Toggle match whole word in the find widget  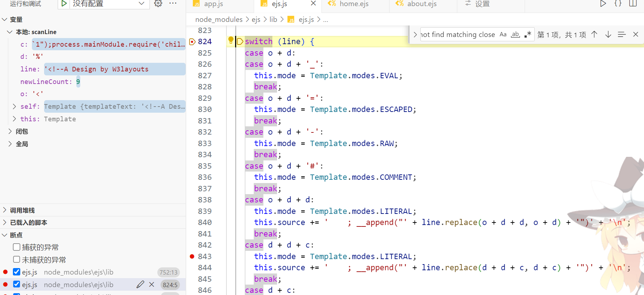pyautogui.click(x=515, y=34)
